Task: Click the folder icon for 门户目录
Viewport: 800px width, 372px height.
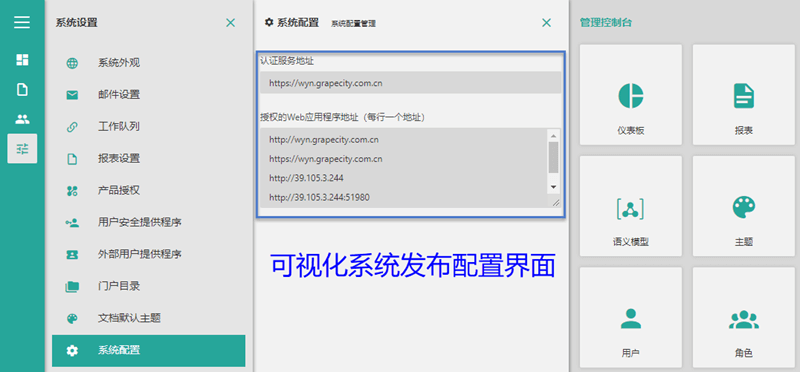Action: [72, 287]
